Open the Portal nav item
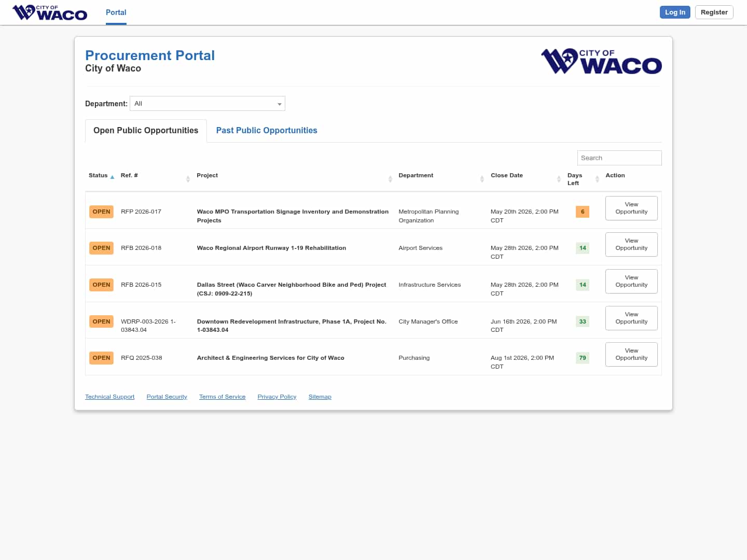 (116, 12)
